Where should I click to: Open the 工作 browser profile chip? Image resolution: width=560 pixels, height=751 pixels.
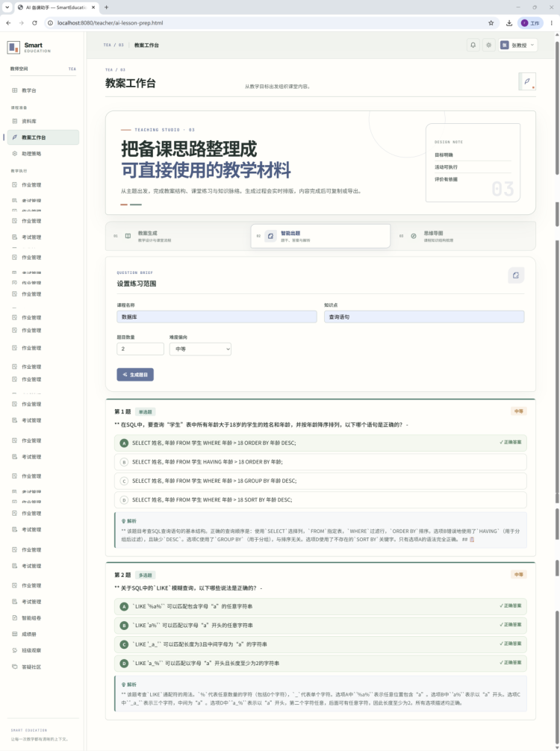pos(530,23)
